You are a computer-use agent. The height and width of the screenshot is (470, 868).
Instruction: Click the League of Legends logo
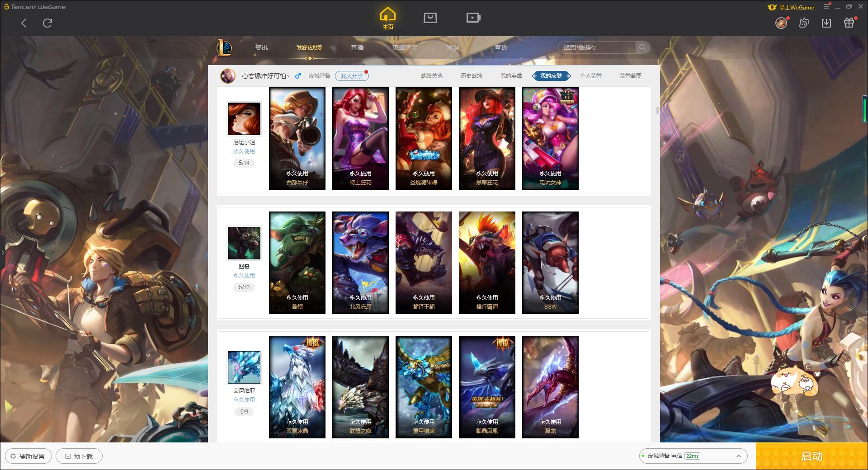tap(224, 47)
